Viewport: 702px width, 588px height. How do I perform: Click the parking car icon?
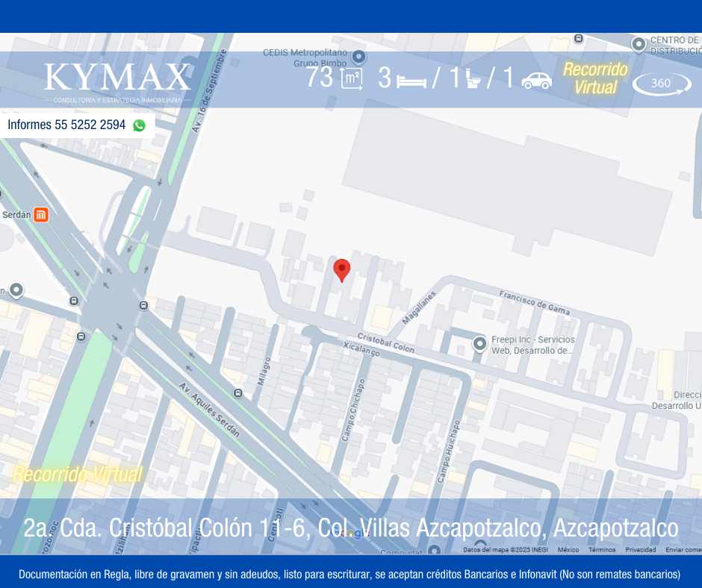536,81
